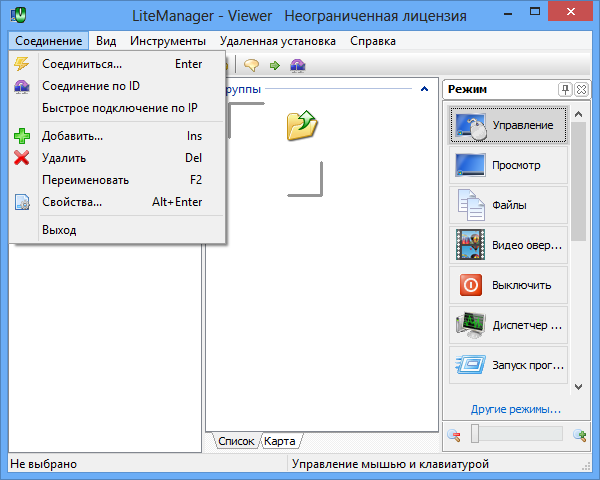Click the properties document icon in menu
Image resolution: width=600 pixels, height=480 pixels.
coord(22,202)
